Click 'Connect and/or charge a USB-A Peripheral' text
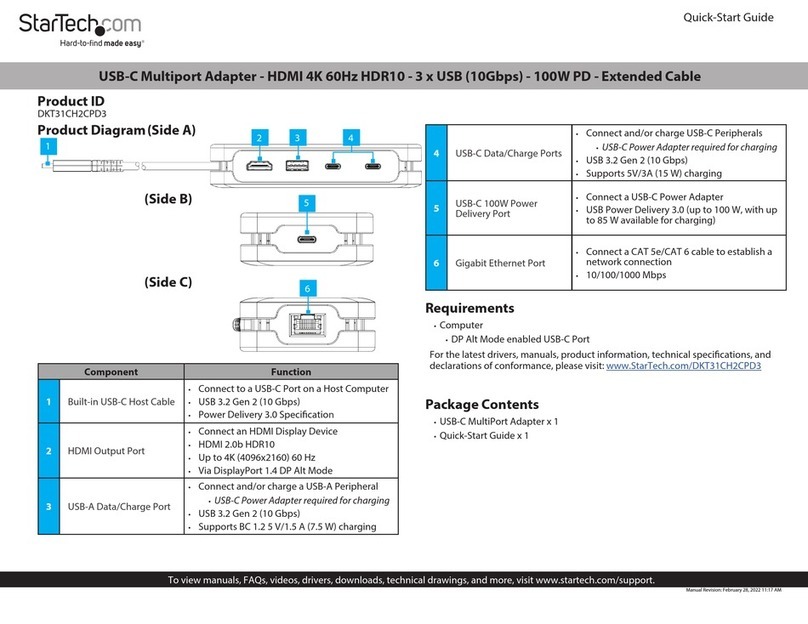 [288, 486]
